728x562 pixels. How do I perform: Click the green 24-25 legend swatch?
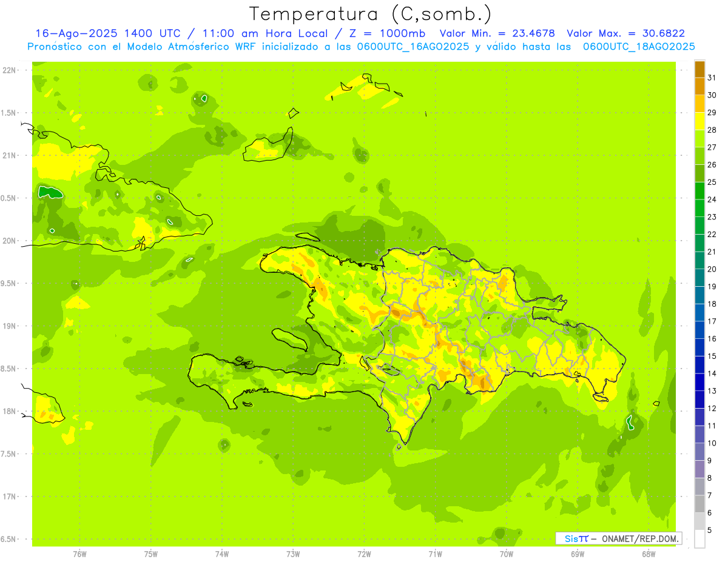tap(699, 191)
